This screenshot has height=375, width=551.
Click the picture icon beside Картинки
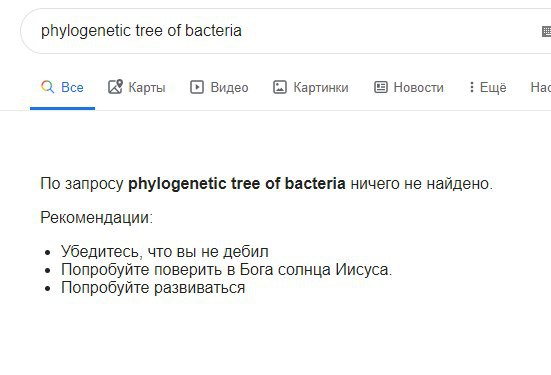(x=280, y=87)
